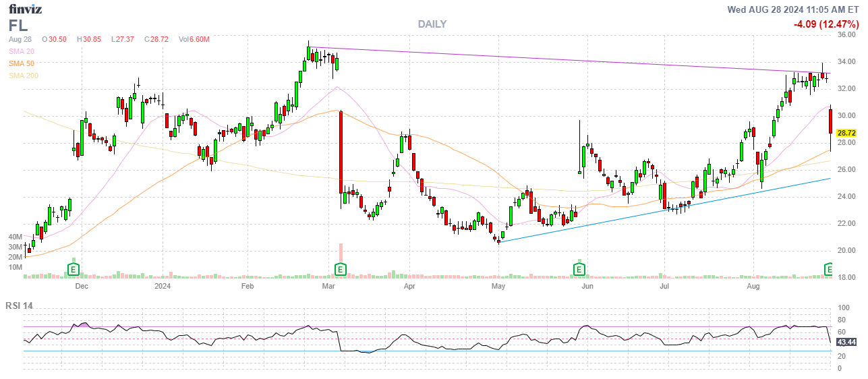Viewport: 868px width, 379px height.
Task: Select the yellow 28.72 current price tag
Action: 846,134
